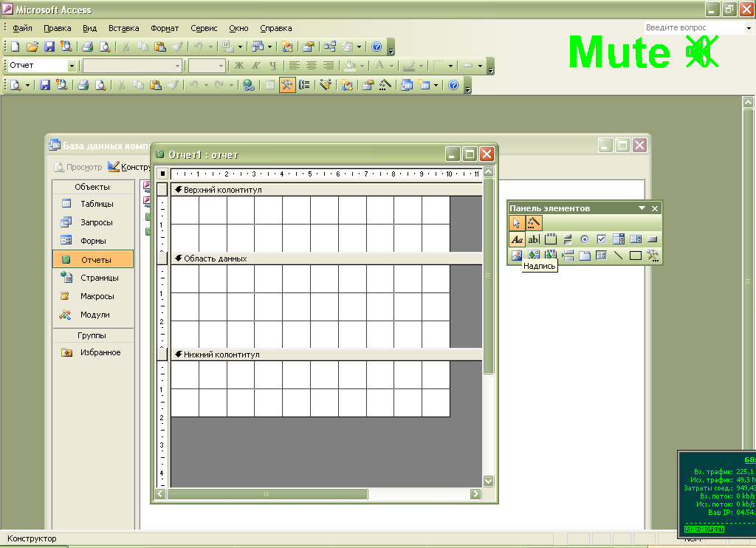756x548 pixels.
Task: Open the Формат menu
Action: point(165,28)
